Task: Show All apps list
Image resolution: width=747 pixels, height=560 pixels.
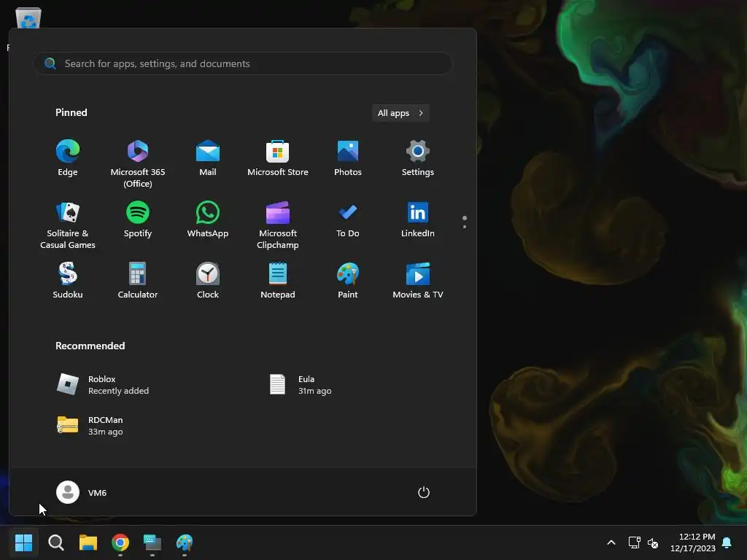Action: click(x=400, y=113)
